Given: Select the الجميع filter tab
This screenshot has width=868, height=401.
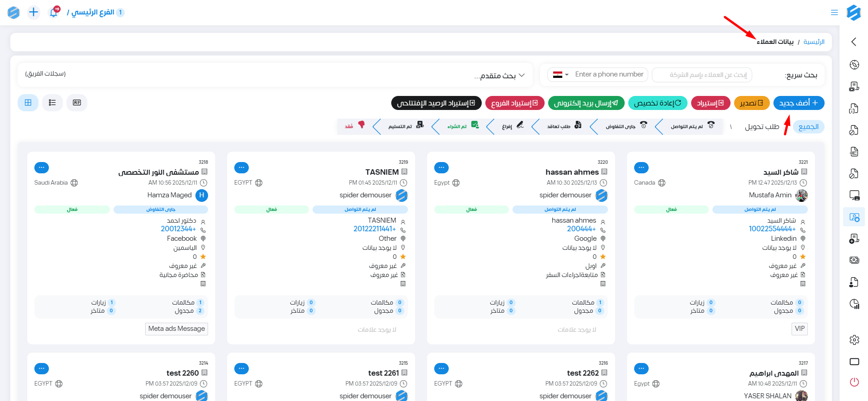Looking at the screenshot, I should [x=808, y=127].
